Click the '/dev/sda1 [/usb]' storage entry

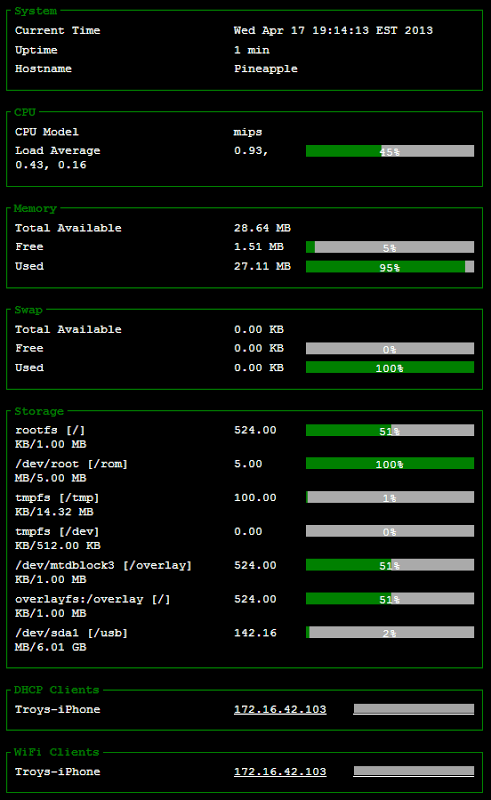(71, 633)
